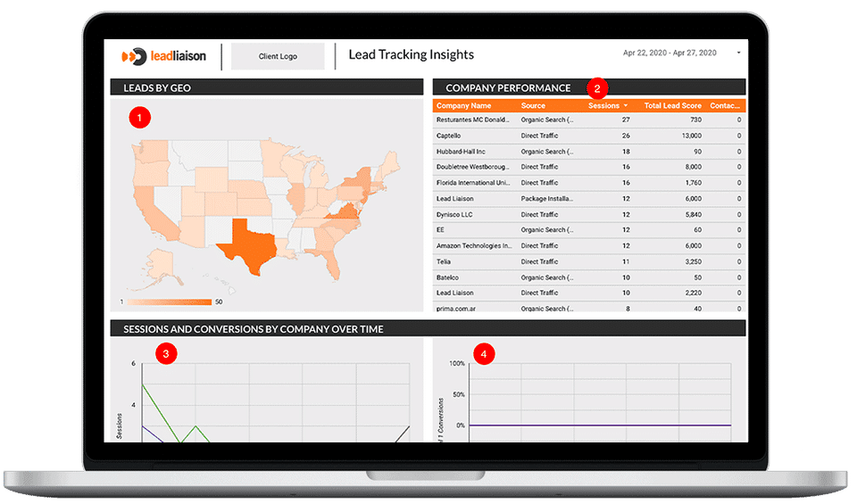Click the 100% label on conversions axis
The height and width of the screenshot is (504, 857).
pyautogui.click(x=457, y=364)
